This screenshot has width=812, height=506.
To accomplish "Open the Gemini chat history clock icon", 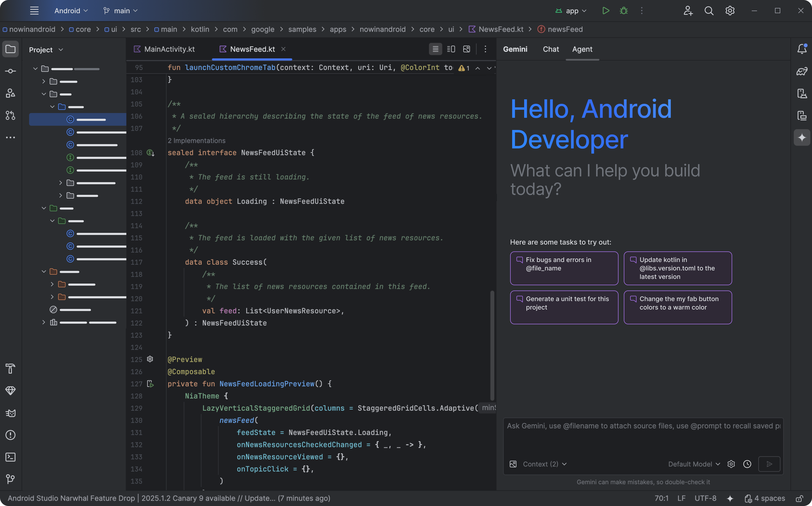I will click(x=747, y=464).
